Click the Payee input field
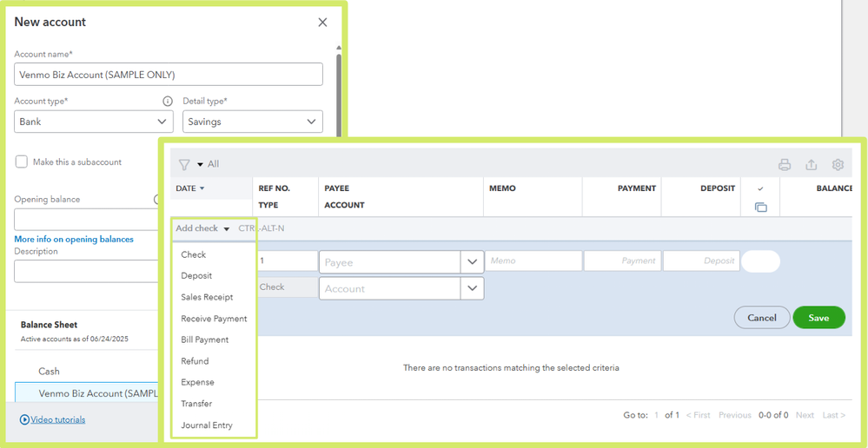868x448 pixels. pyautogui.click(x=390, y=262)
